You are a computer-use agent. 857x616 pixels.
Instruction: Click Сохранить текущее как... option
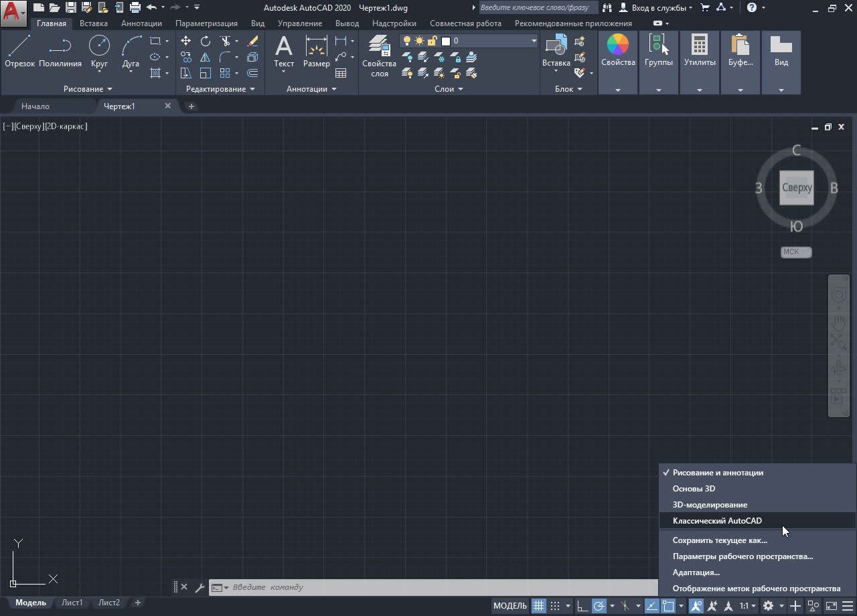[x=720, y=540]
